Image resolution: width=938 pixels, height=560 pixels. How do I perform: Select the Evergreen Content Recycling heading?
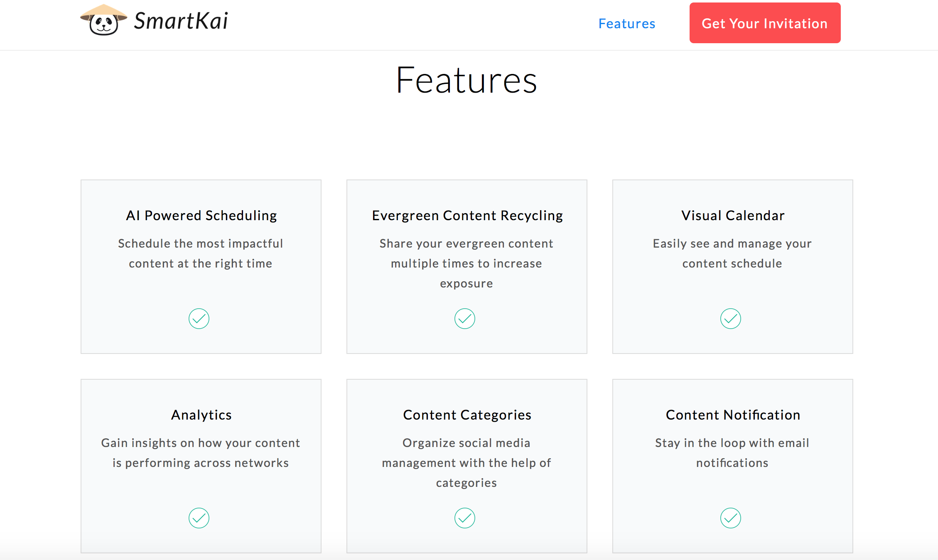click(467, 216)
